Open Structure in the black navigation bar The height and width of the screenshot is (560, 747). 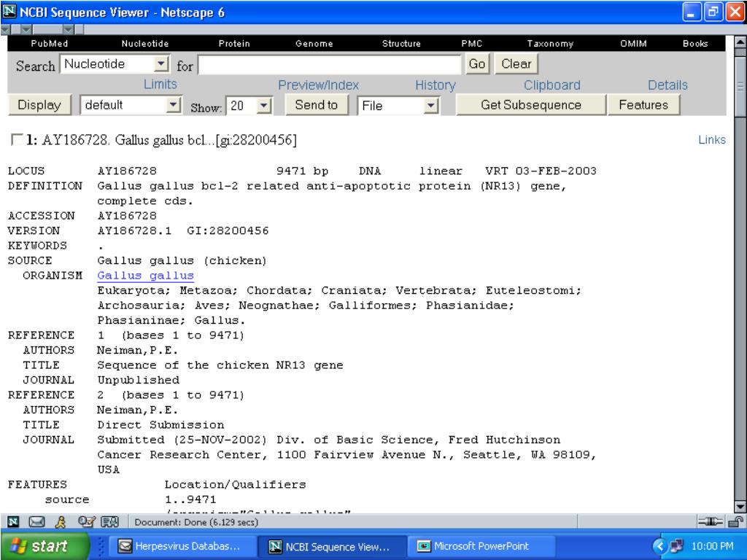pyautogui.click(x=401, y=43)
